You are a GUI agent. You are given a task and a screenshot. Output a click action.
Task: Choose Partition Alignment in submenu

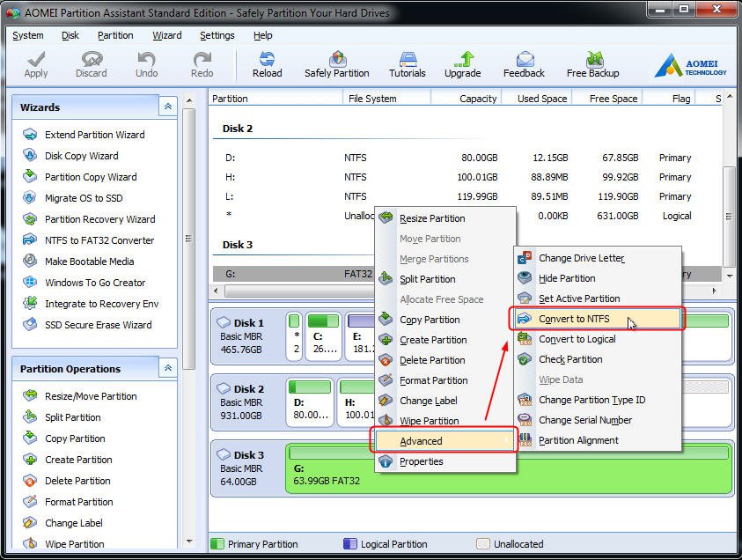coord(597,441)
